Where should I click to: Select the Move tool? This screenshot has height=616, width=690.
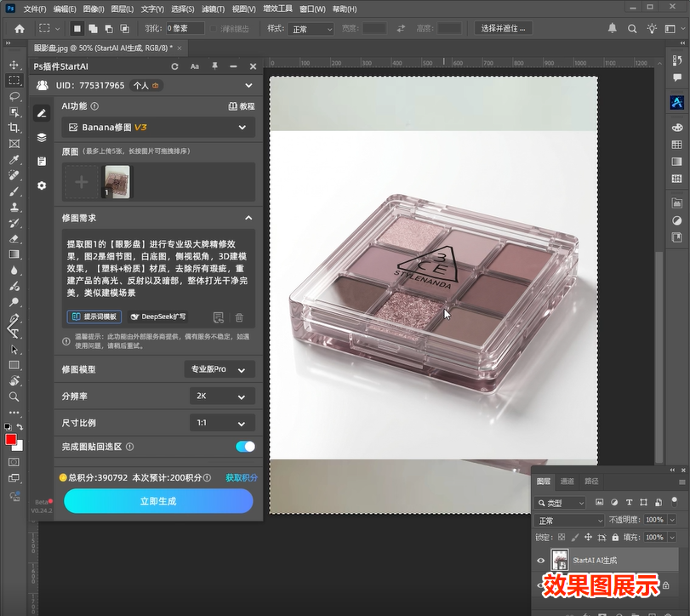coord(14,65)
